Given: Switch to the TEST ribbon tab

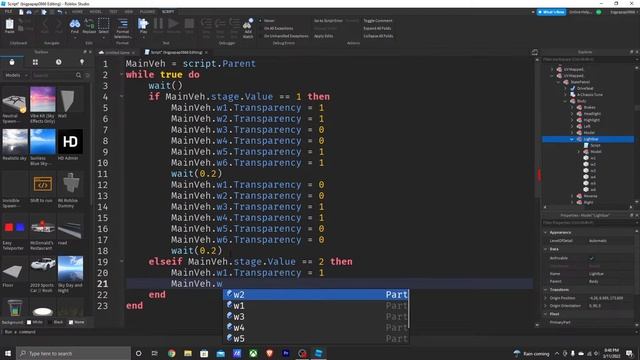Looking at the screenshot, I should coord(113,12).
